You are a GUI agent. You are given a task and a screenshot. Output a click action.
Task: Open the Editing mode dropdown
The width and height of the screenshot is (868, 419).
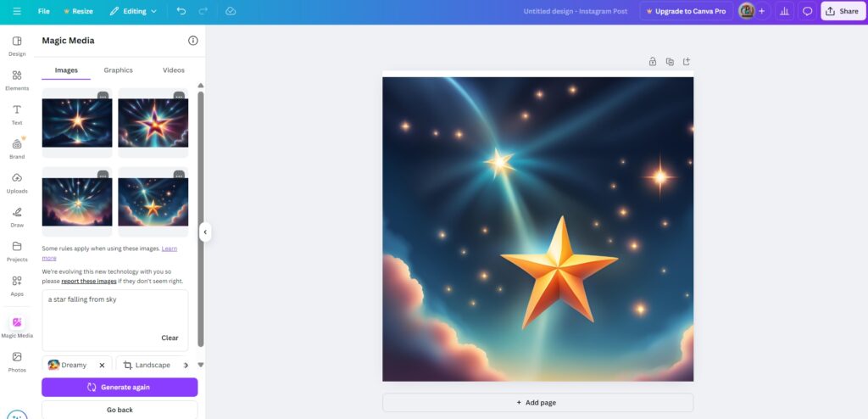133,11
